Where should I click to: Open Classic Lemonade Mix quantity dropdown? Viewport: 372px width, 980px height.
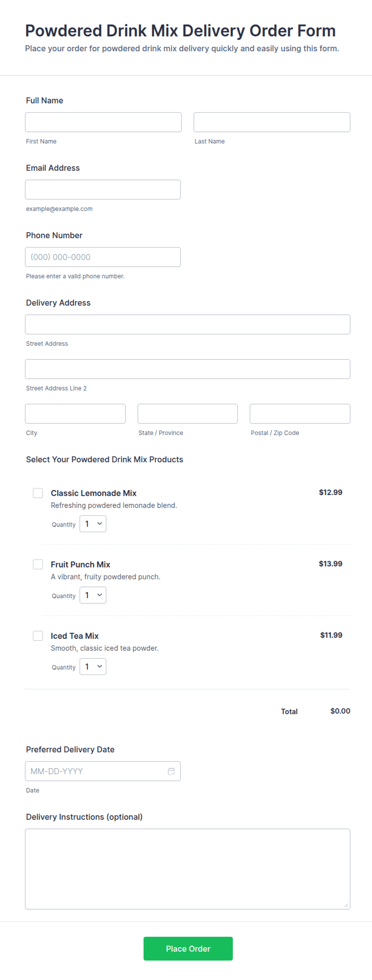tap(93, 524)
